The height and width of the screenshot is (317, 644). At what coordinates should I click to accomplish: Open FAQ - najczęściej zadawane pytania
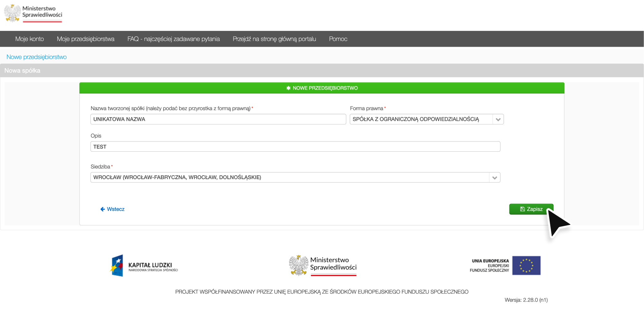click(174, 39)
